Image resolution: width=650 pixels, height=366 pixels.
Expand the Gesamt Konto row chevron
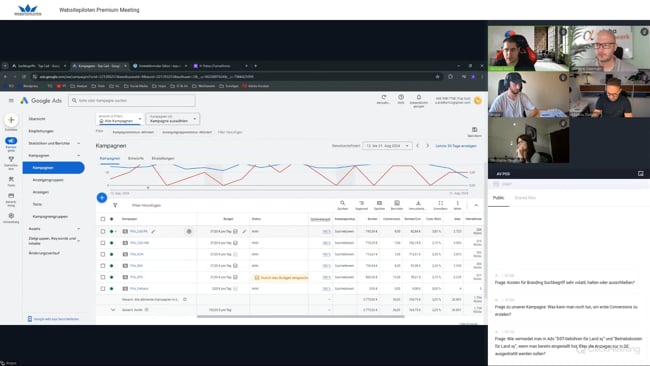113,310
